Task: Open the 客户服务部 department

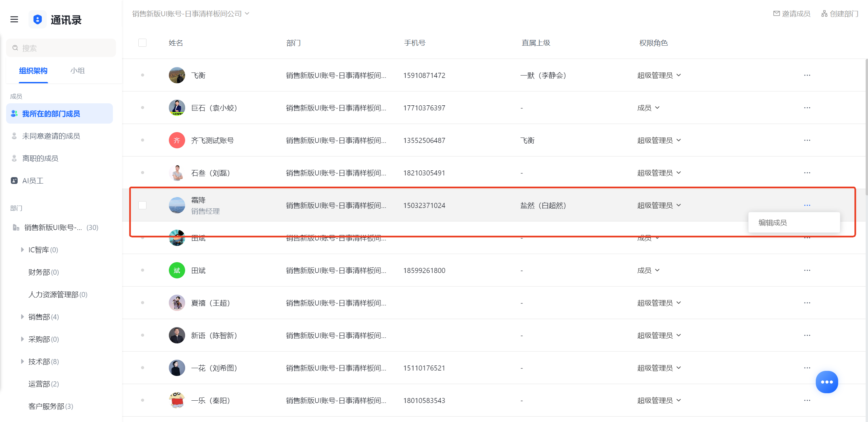Action: coord(51,406)
